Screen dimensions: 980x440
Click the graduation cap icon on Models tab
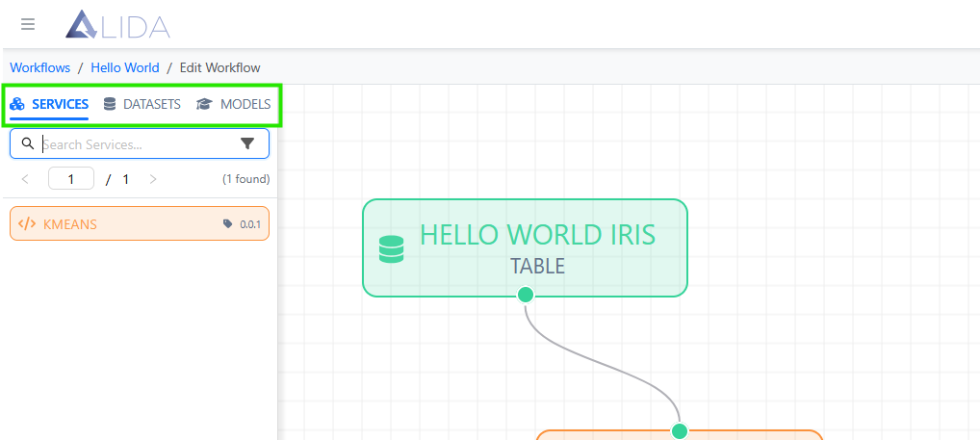(x=204, y=104)
